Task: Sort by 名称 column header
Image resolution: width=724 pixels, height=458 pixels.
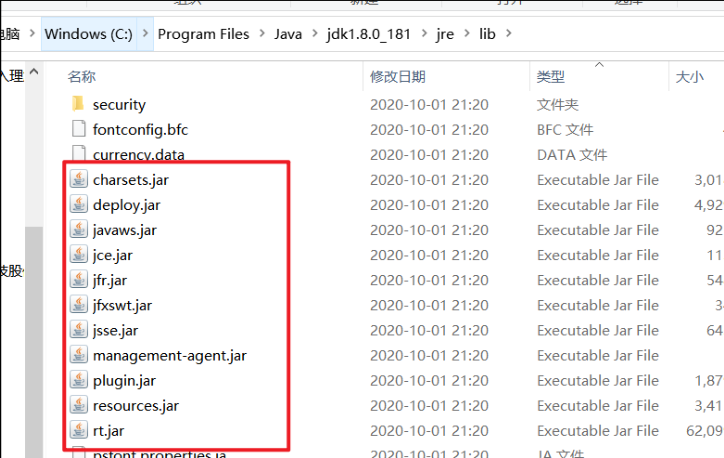Action: tap(82, 76)
